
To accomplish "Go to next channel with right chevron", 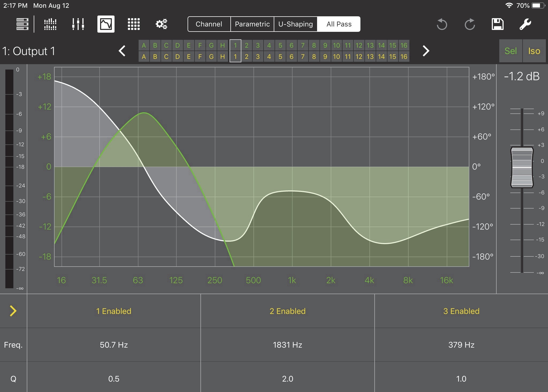I will (426, 51).
